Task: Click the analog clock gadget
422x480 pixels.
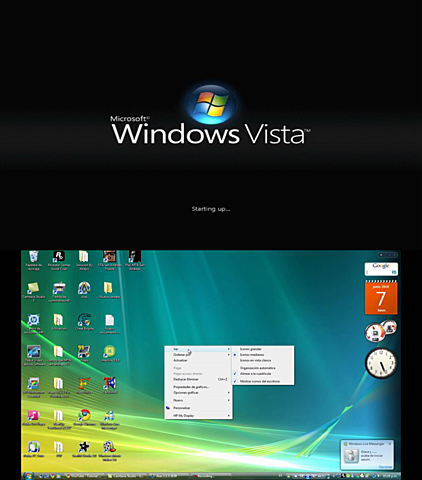Action: pyautogui.click(x=381, y=363)
